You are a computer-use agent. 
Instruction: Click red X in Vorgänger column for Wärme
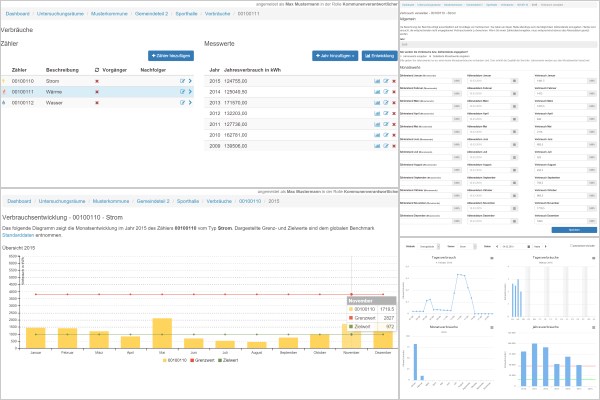coord(96,90)
